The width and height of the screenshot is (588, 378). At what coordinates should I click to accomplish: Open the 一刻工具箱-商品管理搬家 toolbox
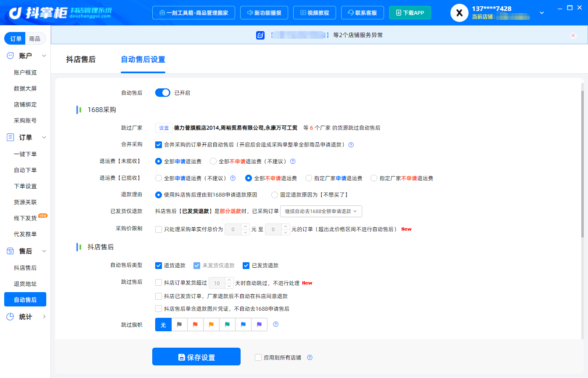pos(193,13)
